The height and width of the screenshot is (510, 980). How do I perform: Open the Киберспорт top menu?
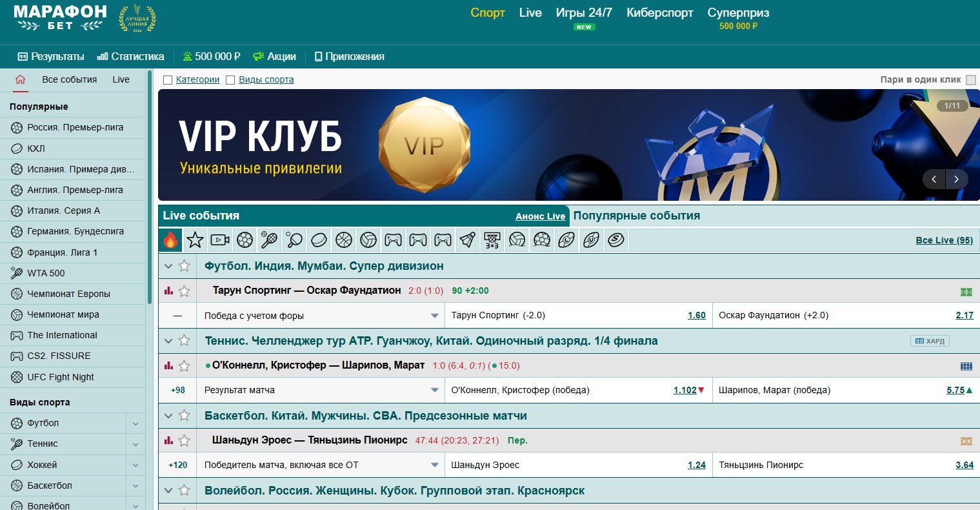click(660, 13)
